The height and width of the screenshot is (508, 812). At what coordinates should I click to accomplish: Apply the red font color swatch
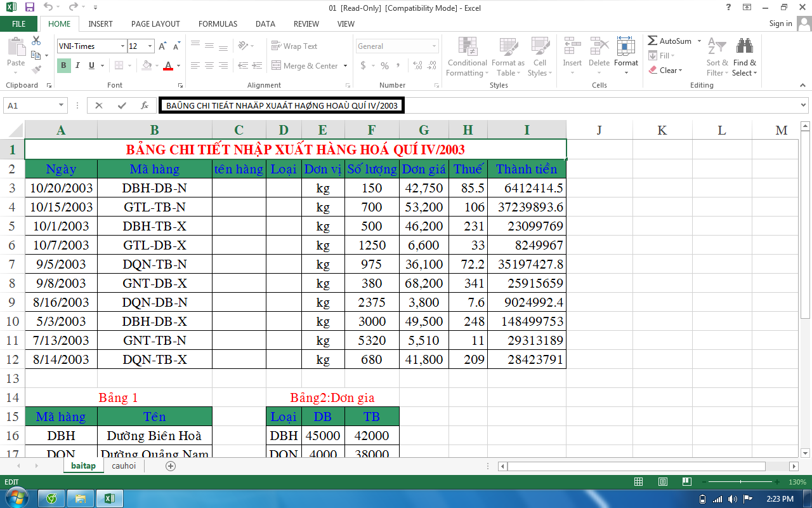pyautogui.click(x=168, y=65)
